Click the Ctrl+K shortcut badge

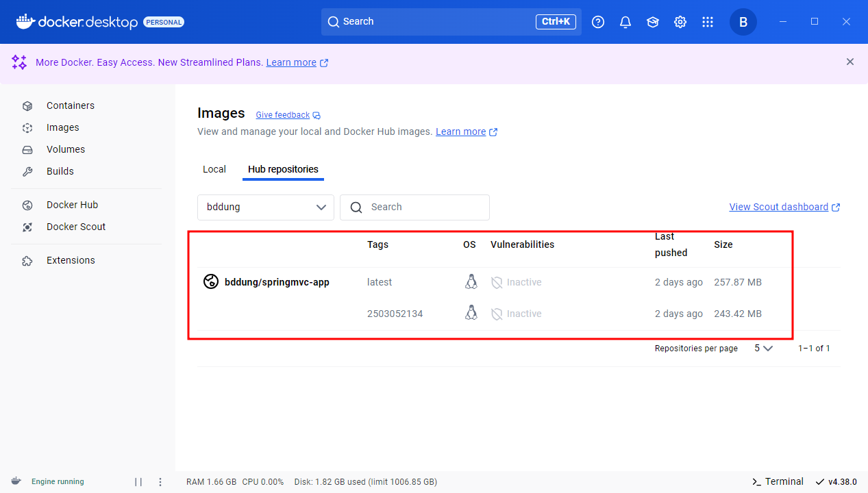(556, 22)
